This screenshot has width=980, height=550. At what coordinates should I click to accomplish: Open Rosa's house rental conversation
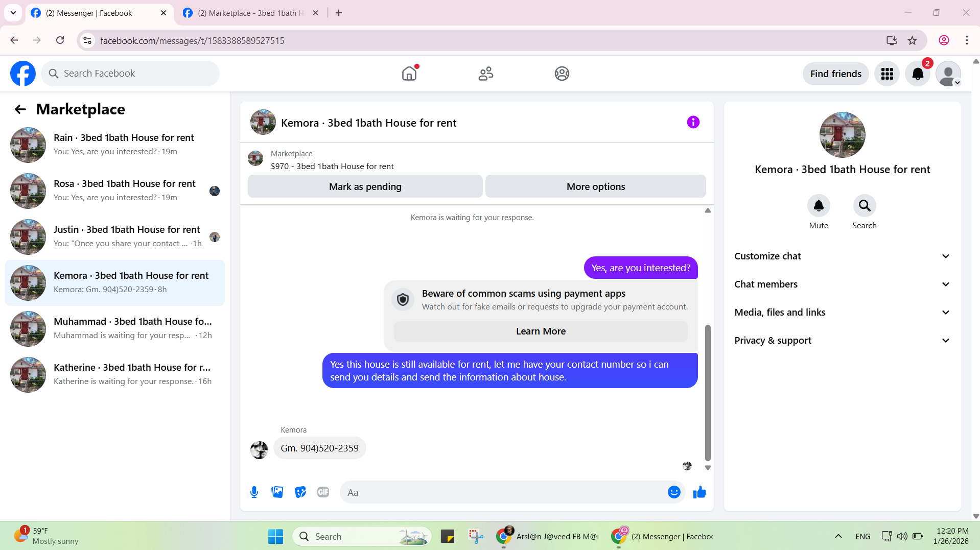pyautogui.click(x=115, y=191)
